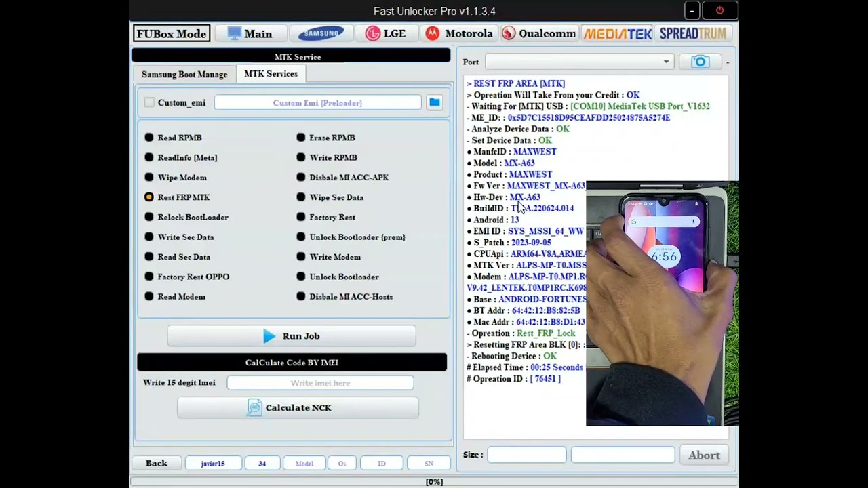Click the ID info box
This screenshot has height=488, width=868.
pos(382,464)
